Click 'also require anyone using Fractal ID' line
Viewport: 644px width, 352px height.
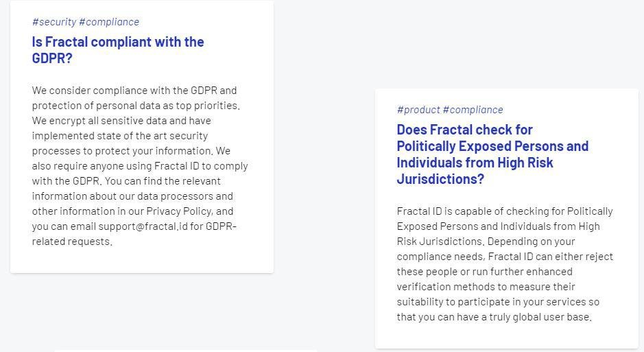140,166
